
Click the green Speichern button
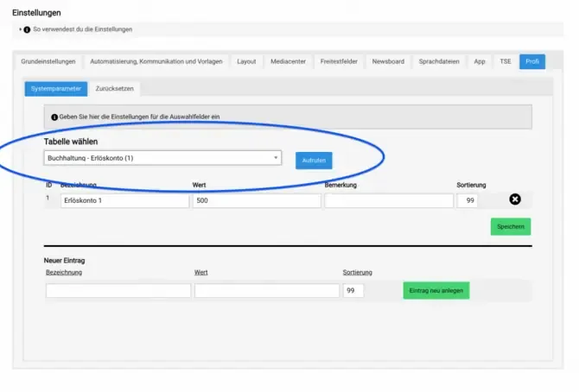point(511,226)
